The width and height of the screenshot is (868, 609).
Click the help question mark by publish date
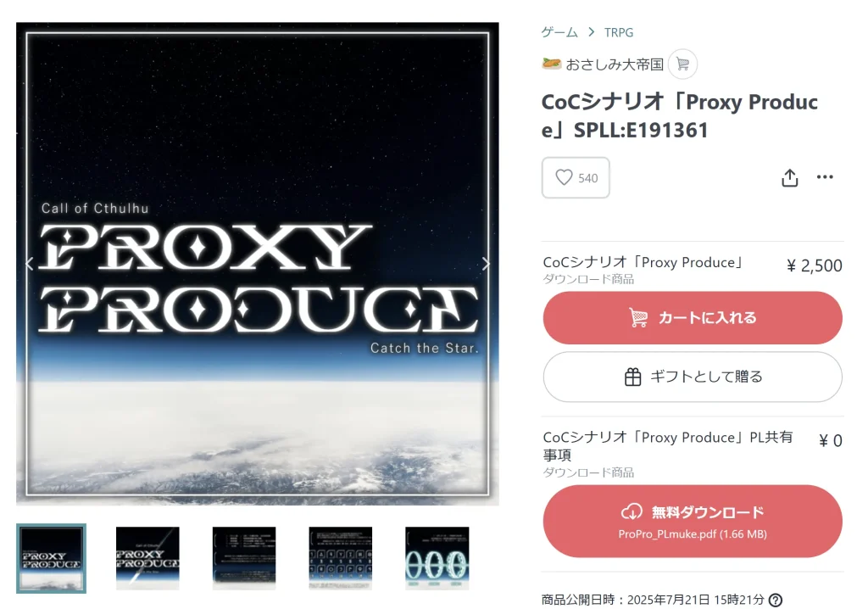[776, 601]
